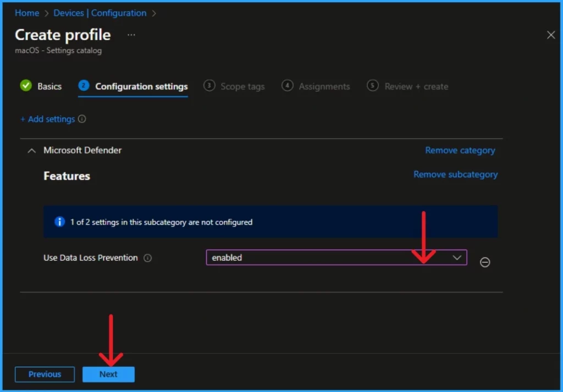Open the ellipsis menu beside Create profile

(x=131, y=35)
